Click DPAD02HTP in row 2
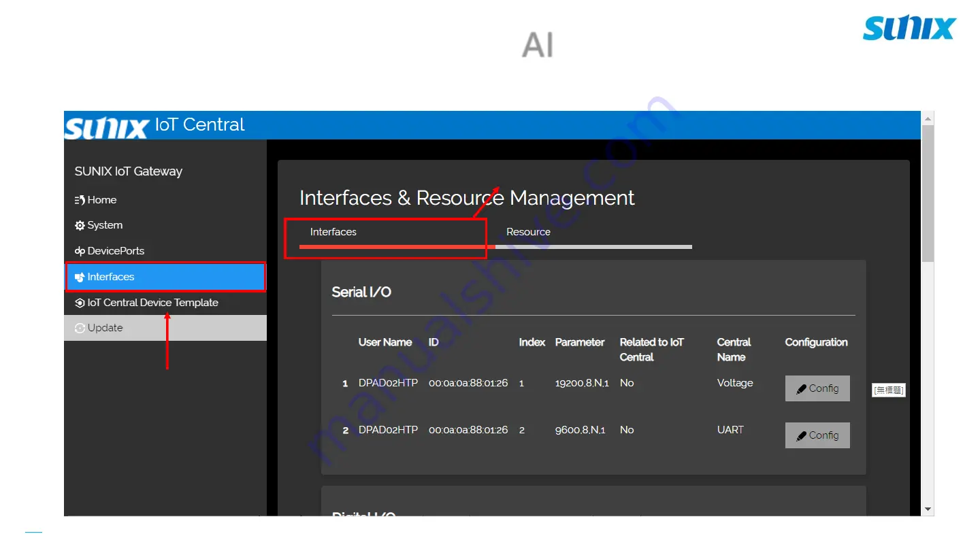Image resolution: width=980 pixels, height=551 pixels. click(388, 430)
